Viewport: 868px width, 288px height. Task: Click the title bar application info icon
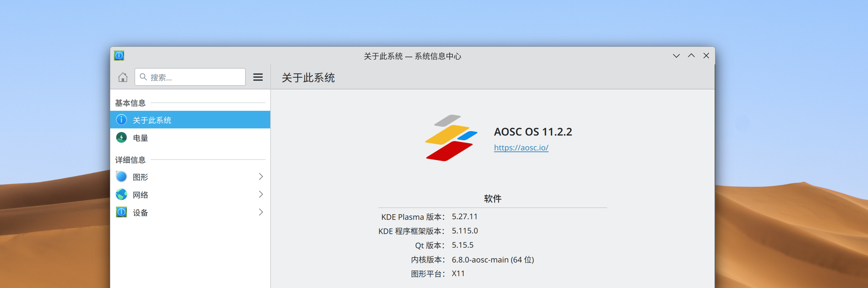point(119,56)
